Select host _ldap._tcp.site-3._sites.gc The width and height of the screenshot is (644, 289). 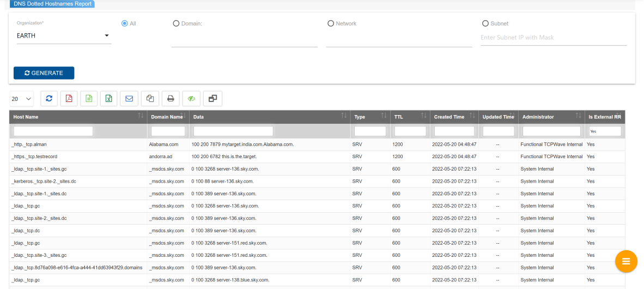pyautogui.click(x=39, y=255)
